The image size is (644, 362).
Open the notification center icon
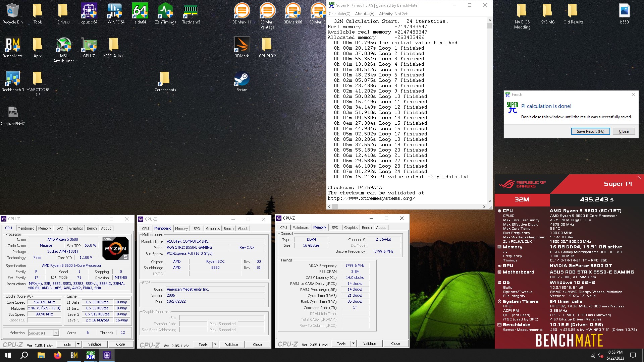coord(633,355)
